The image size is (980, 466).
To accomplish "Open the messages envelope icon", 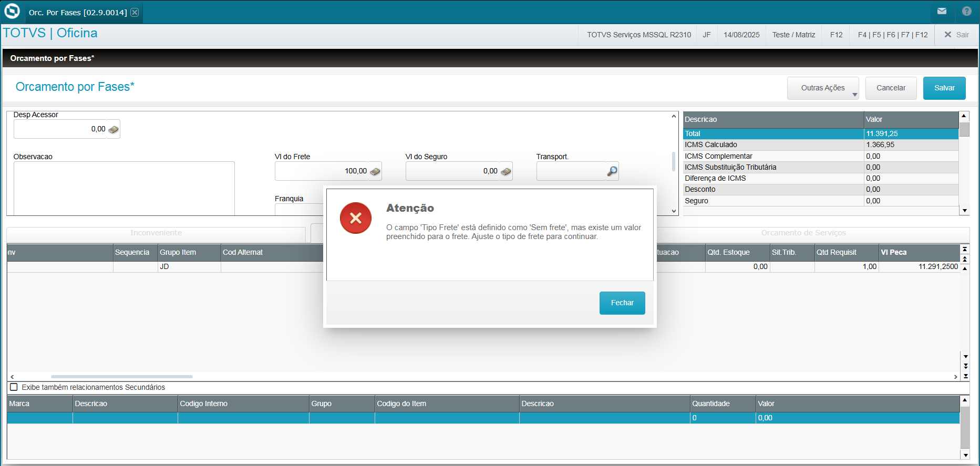I will pyautogui.click(x=942, y=11).
